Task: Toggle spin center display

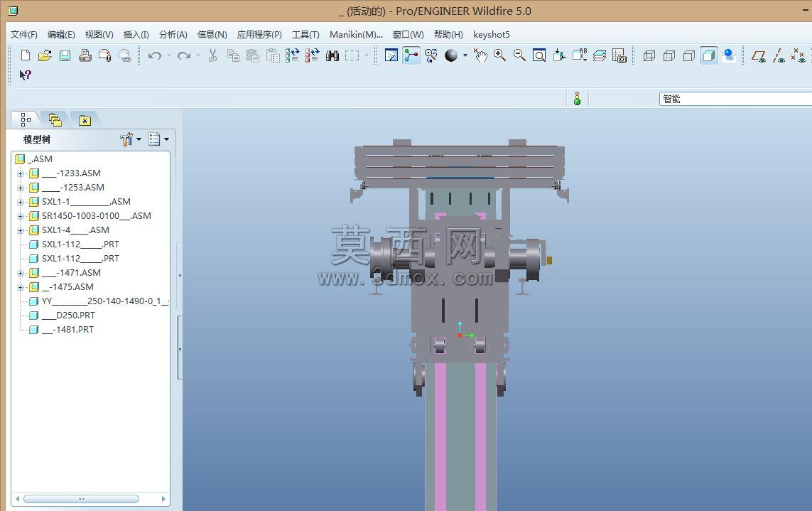Action: [411, 55]
